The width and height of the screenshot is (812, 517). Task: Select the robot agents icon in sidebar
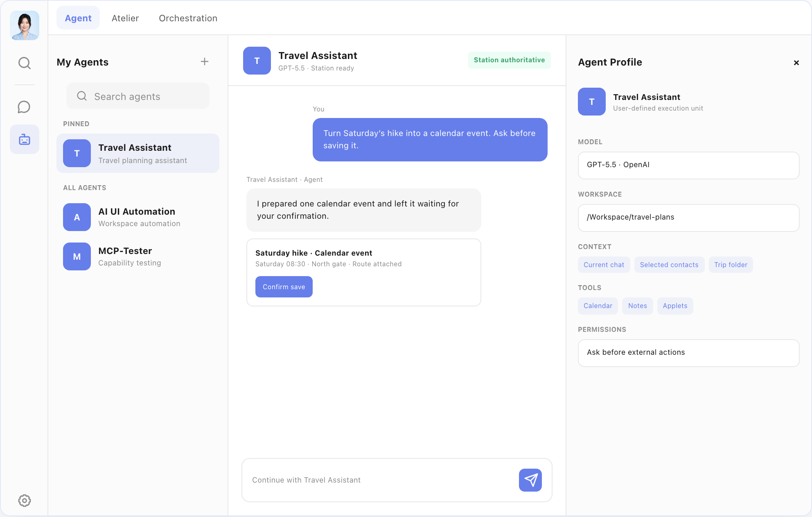pyautogui.click(x=25, y=139)
